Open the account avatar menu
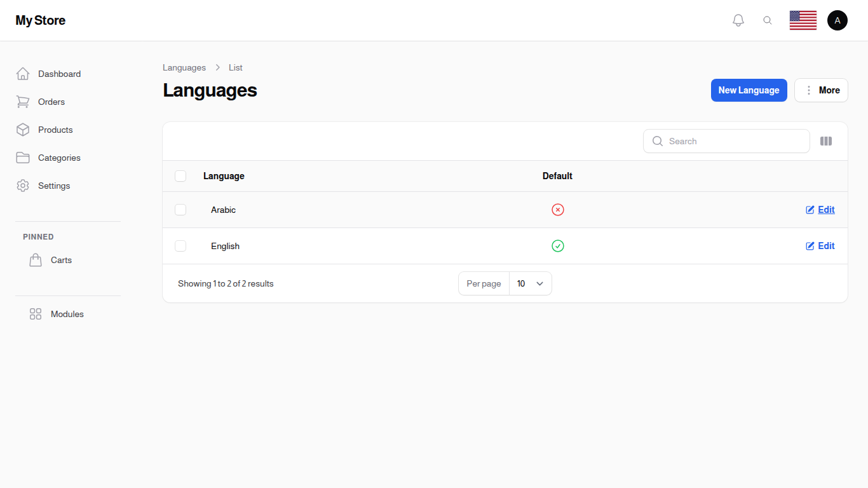The width and height of the screenshot is (868, 488). [837, 20]
